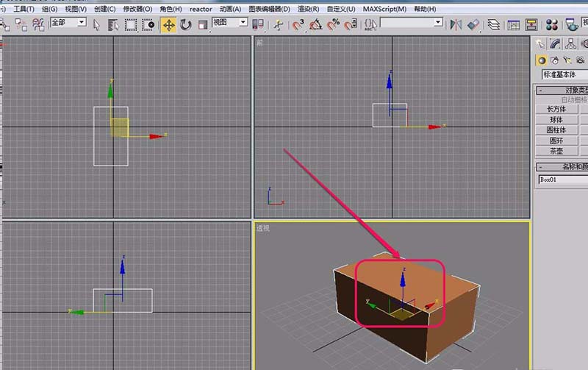Open the Layer Manager icon
Screen dimensions: 588x370
click(493, 25)
